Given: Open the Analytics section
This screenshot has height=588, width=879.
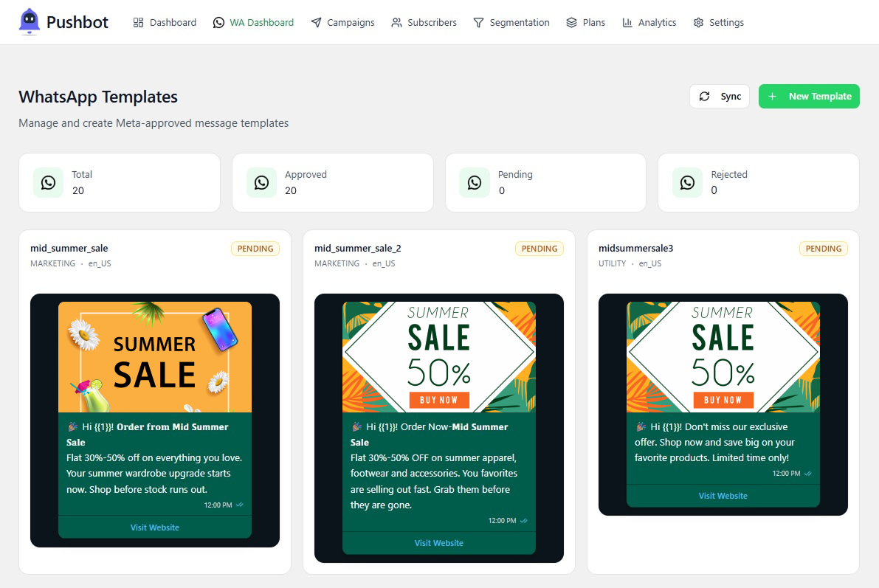Looking at the screenshot, I should point(649,22).
